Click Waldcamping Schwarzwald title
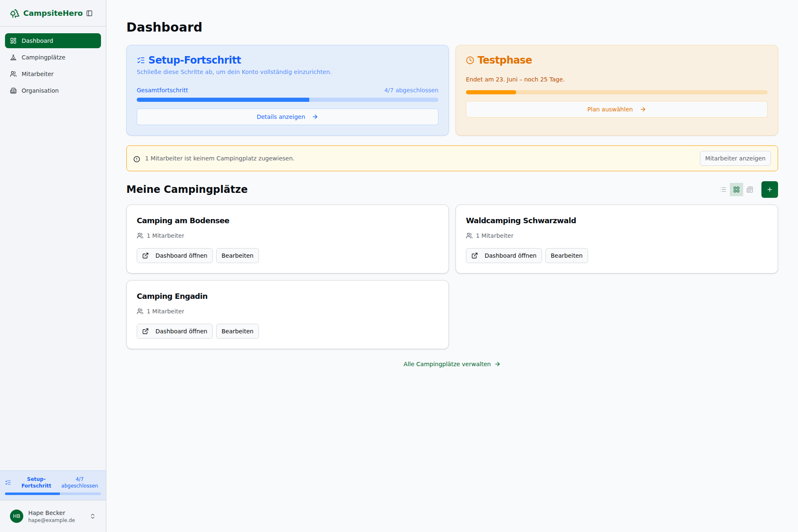798x532 pixels. click(x=521, y=221)
